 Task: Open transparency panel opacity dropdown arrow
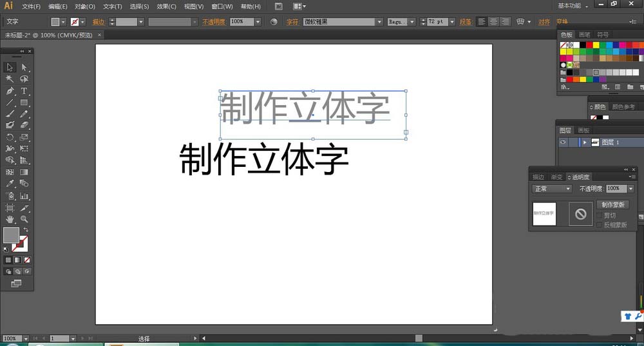[631, 189]
